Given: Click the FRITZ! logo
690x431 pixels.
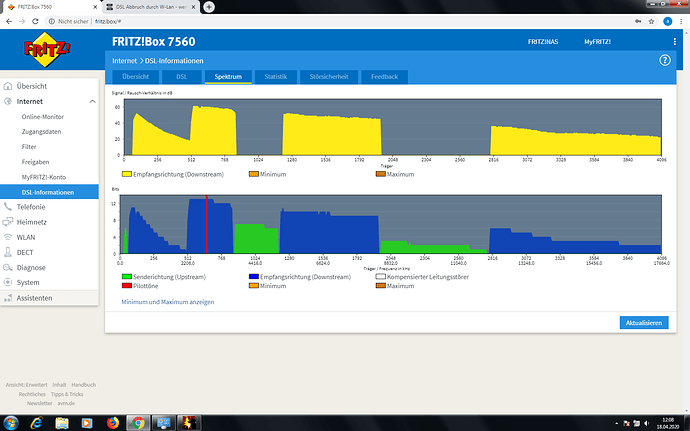Looking at the screenshot, I should (x=47, y=49).
